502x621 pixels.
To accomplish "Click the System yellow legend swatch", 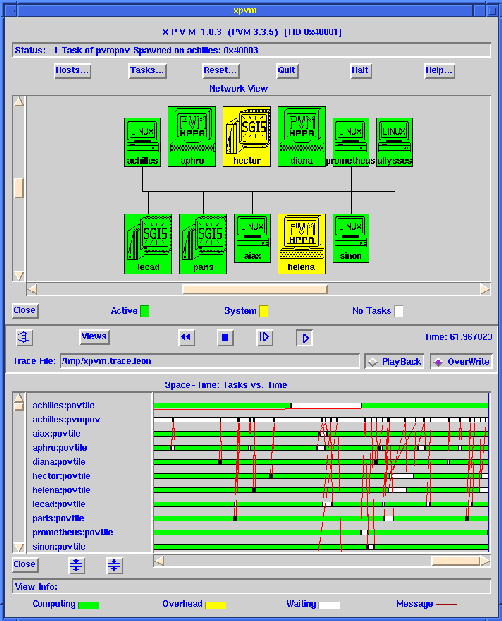I will 264,311.
